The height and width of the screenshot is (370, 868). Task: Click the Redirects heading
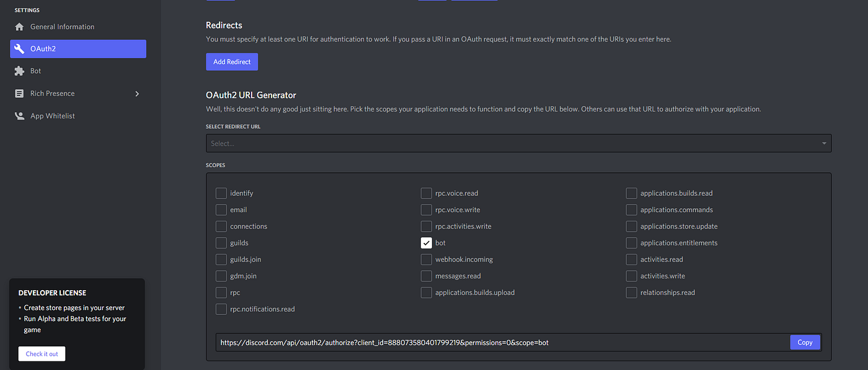point(224,25)
